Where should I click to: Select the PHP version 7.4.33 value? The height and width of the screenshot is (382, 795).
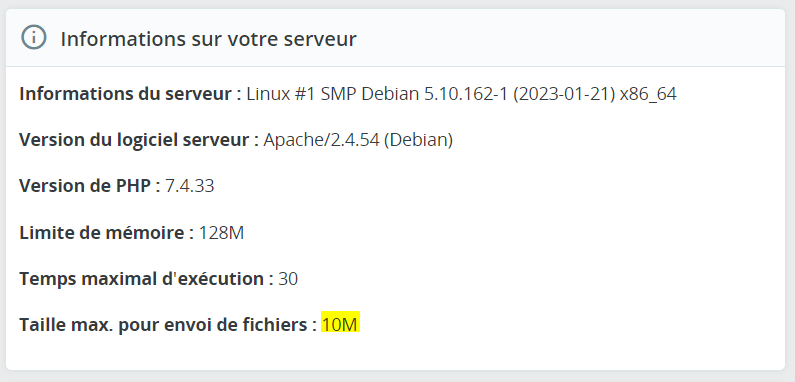[x=190, y=186]
